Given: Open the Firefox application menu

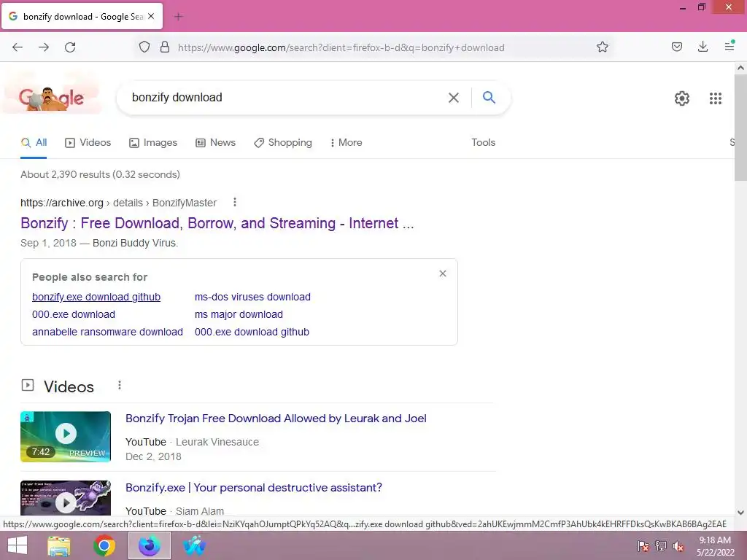Looking at the screenshot, I should coord(729,46).
